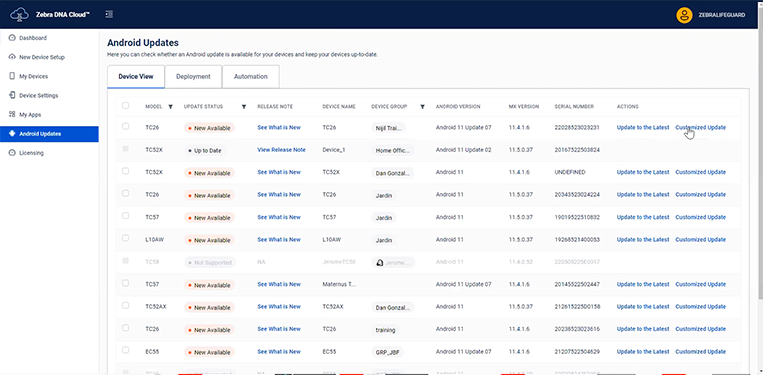Click the training device group tag
763x375 pixels.
pos(385,330)
